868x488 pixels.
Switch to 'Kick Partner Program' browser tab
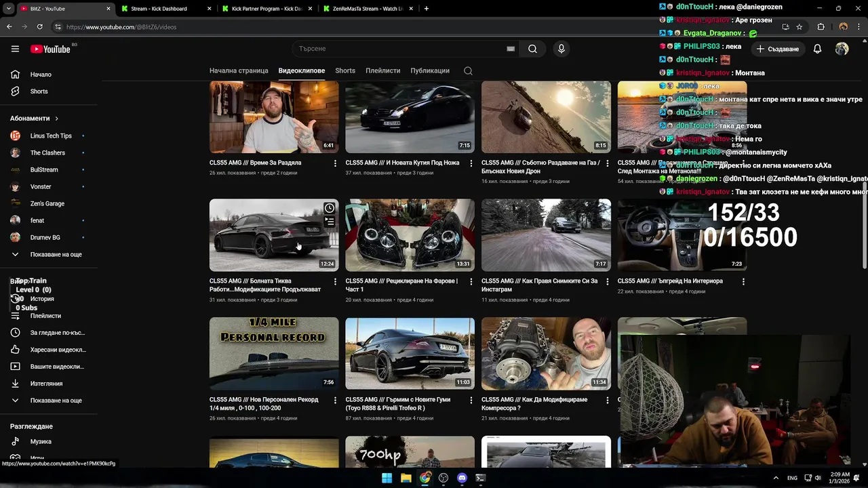(x=266, y=9)
